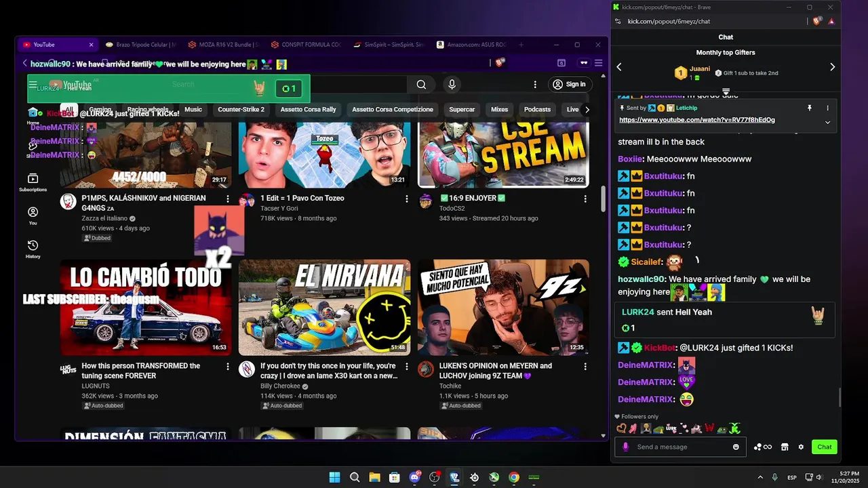Open Windows Start menu
Viewport: 868px width, 488px height.
[334, 477]
